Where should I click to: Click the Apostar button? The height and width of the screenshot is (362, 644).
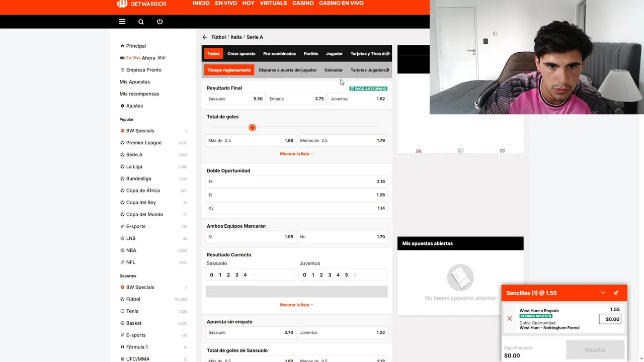tap(595, 350)
